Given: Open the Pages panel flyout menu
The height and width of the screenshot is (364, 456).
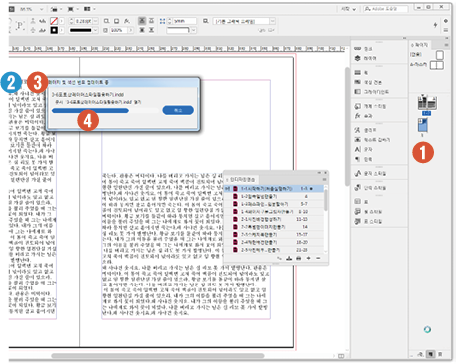Looking at the screenshot, I should click(446, 45).
